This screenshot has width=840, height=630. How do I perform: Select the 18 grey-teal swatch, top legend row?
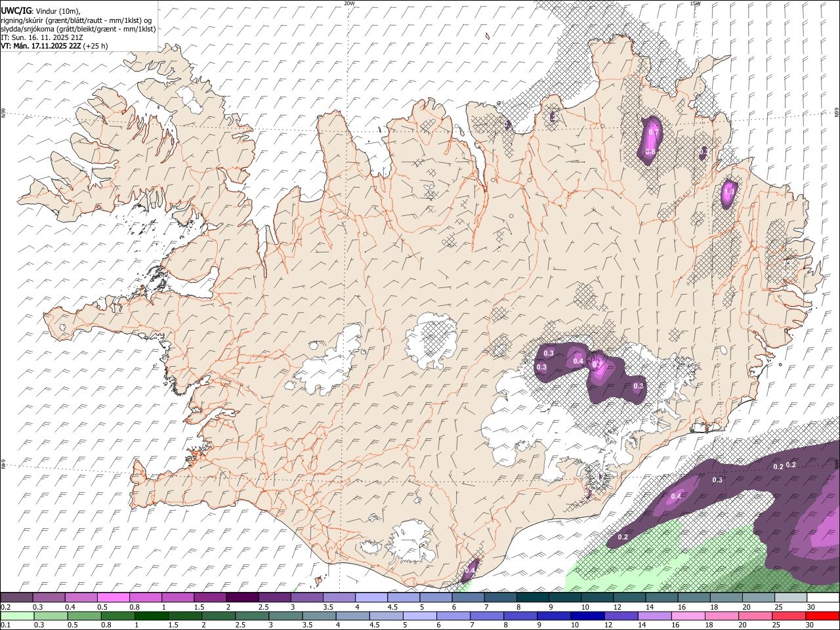tap(726, 598)
